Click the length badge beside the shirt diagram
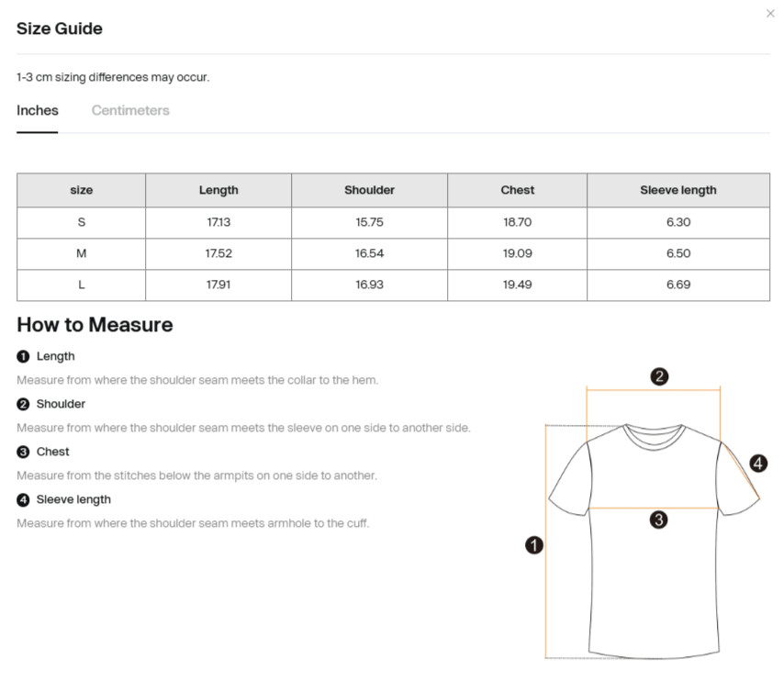This screenshot has width=784, height=693. point(534,544)
